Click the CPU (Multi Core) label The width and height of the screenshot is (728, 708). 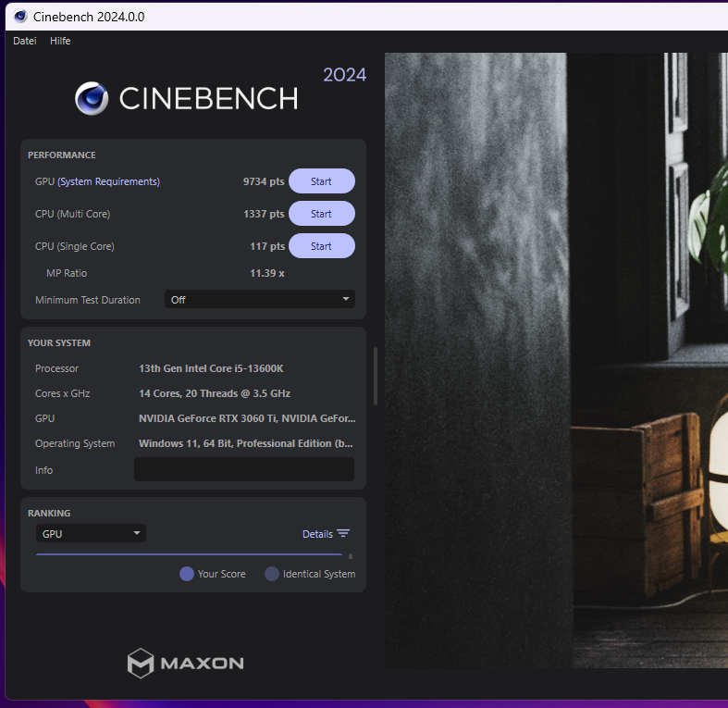click(x=72, y=214)
